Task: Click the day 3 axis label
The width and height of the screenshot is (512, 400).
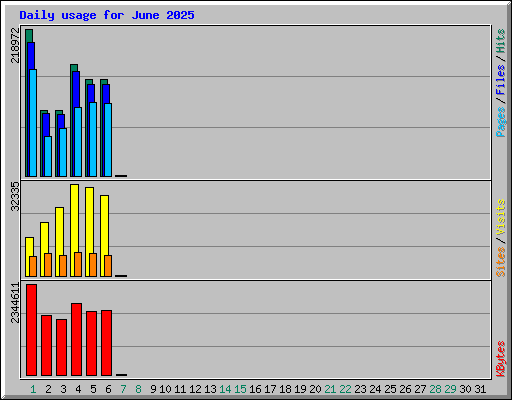Action: click(x=63, y=389)
